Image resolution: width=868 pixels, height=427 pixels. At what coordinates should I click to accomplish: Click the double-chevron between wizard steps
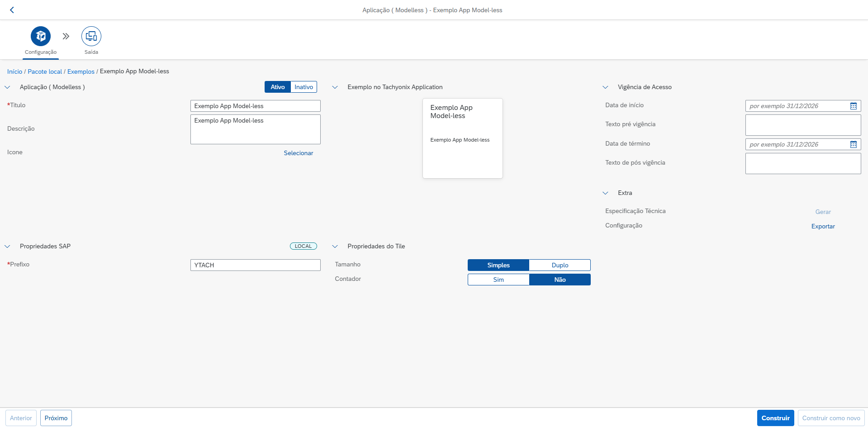click(x=66, y=36)
